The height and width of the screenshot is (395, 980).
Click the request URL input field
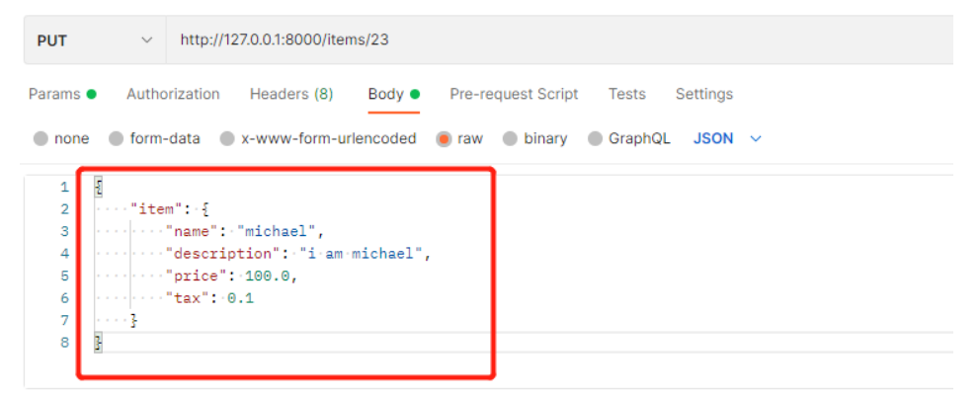(x=553, y=40)
